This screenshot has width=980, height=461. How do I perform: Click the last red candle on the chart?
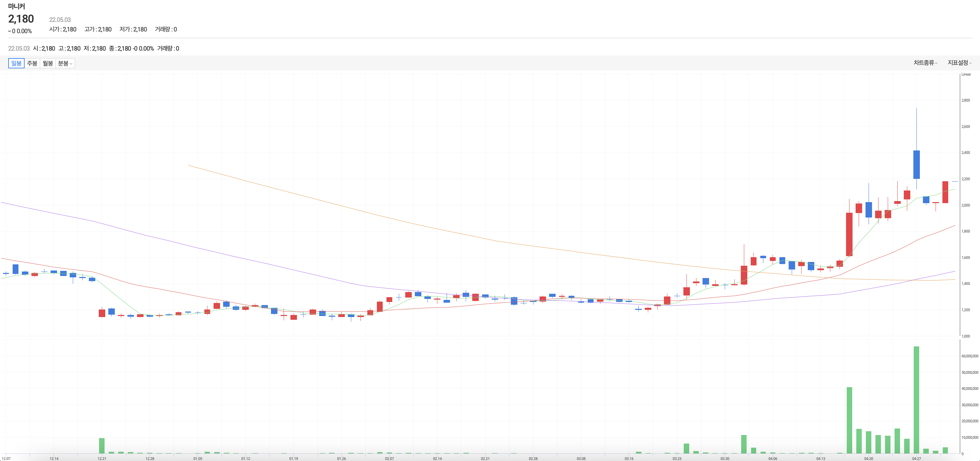pyautogui.click(x=945, y=192)
